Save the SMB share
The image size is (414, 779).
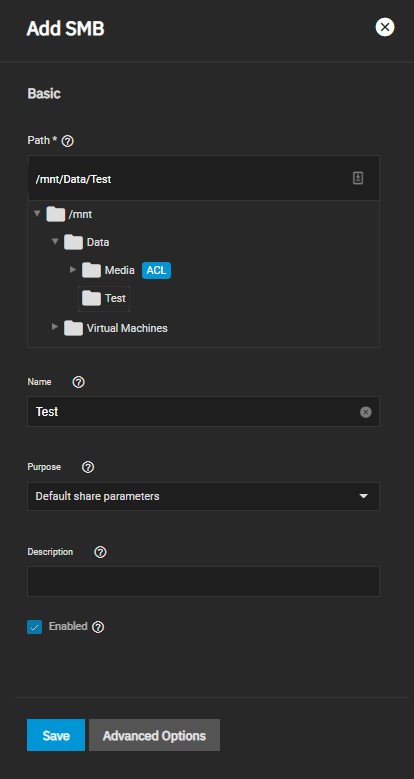(56, 735)
